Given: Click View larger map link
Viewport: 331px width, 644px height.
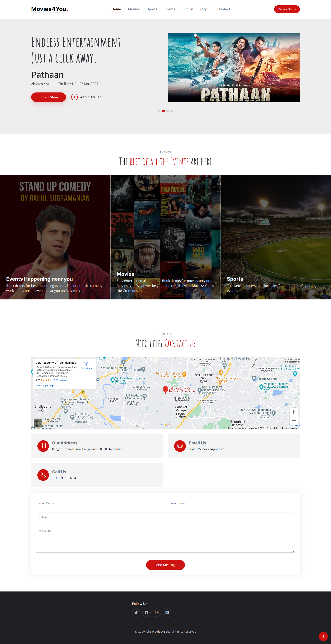Looking at the screenshot, I should 44,385.
